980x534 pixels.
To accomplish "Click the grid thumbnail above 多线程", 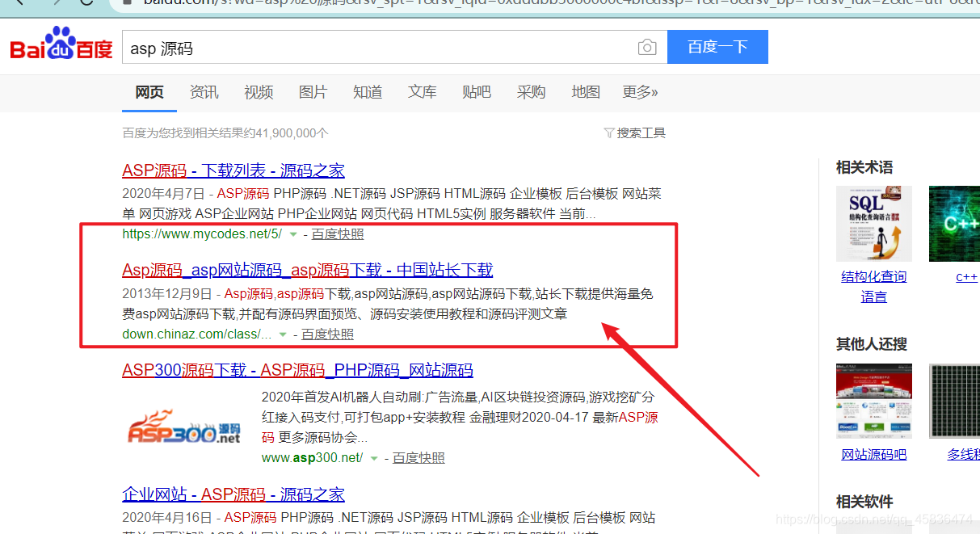I will pyautogui.click(x=955, y=402).
